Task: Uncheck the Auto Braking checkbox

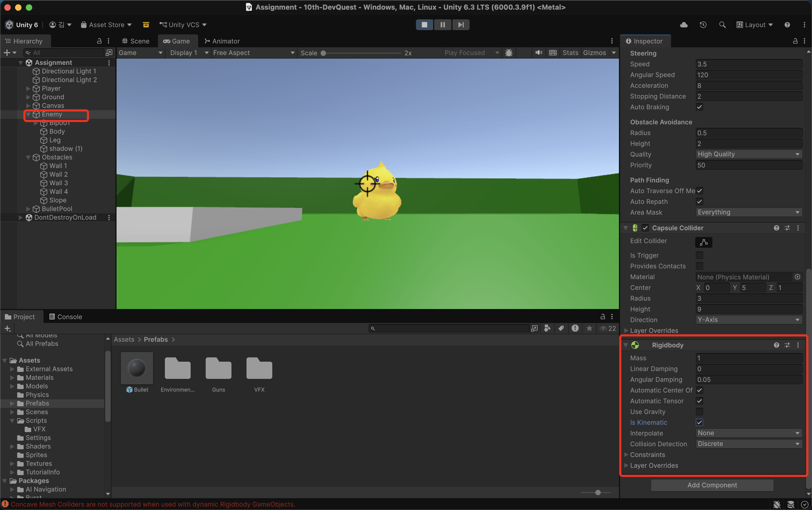Action: pyautogui.click(x=699, y=107)
